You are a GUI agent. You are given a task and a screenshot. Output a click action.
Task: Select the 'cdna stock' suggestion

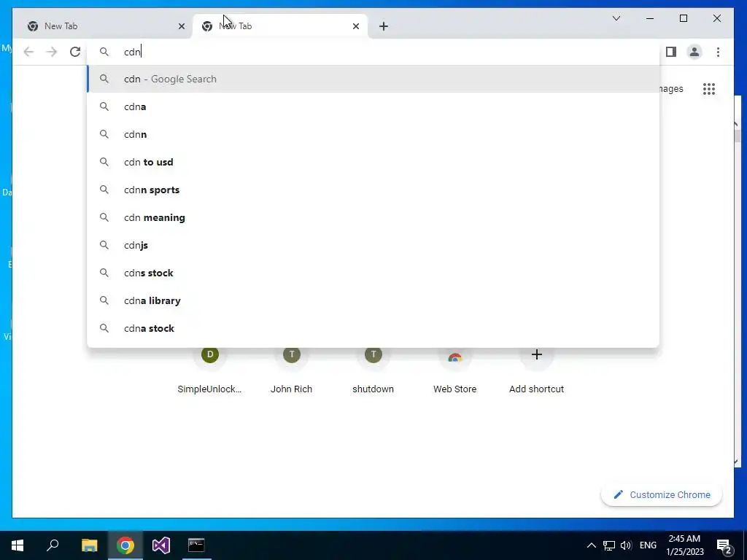(373, 328)
